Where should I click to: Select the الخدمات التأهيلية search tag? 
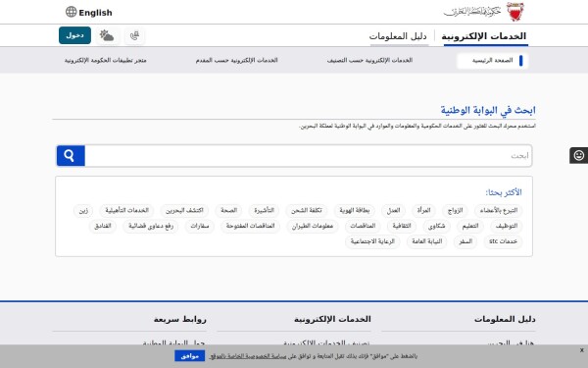click(x=126, y=210)
